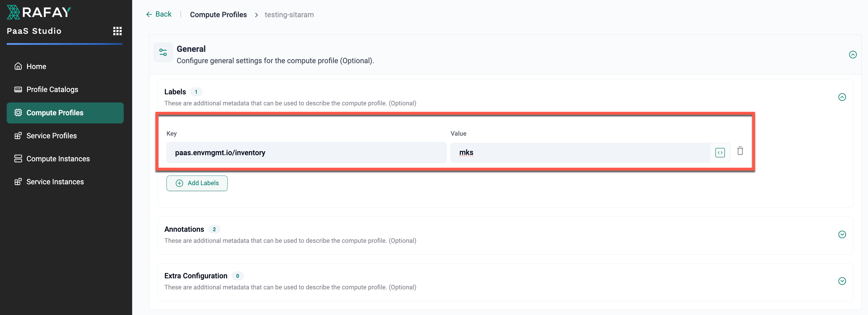Go to Home in sidebar

point(65,66)
